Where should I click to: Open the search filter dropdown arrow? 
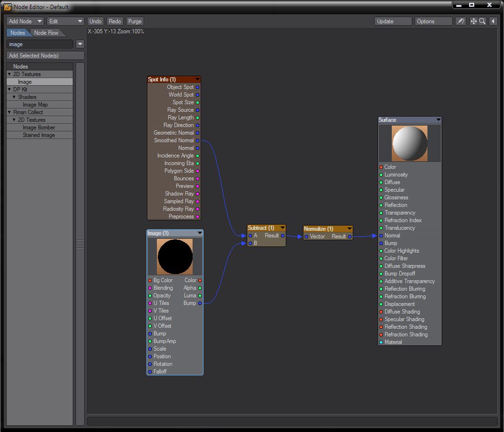(80, 44)
